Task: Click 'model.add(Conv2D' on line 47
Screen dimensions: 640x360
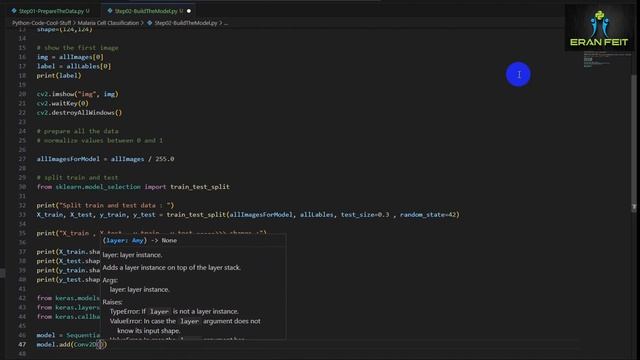Action: click(66, 344)
